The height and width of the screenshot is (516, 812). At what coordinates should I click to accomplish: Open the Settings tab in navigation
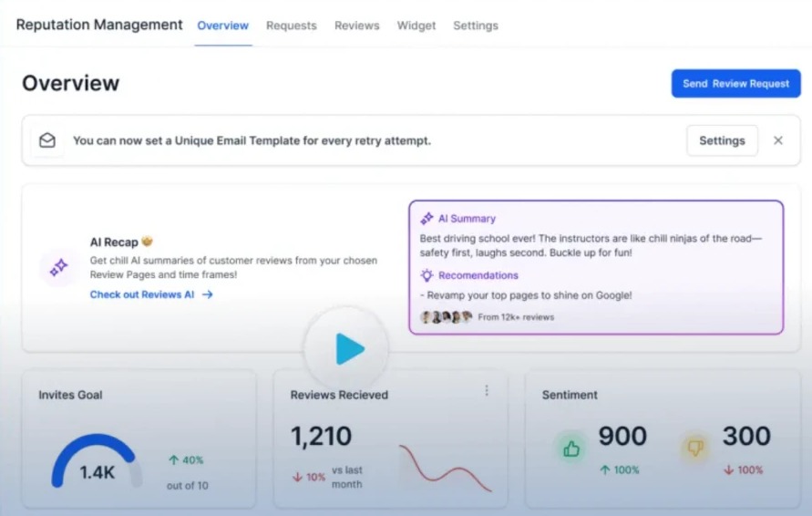click(476, 26)
